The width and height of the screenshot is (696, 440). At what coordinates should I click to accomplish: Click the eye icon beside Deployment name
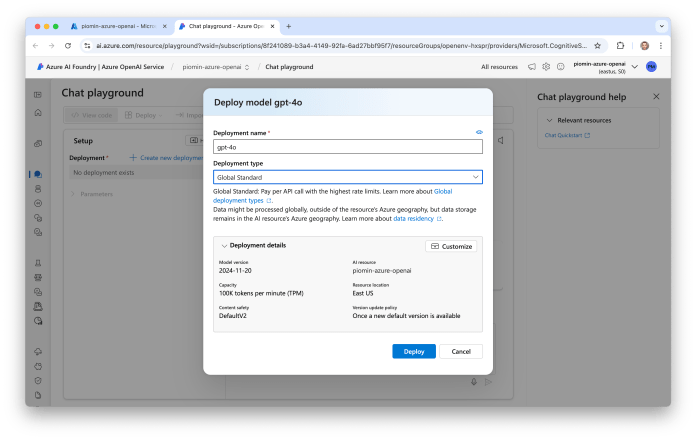pyautogui.click(x=479, y=131)
